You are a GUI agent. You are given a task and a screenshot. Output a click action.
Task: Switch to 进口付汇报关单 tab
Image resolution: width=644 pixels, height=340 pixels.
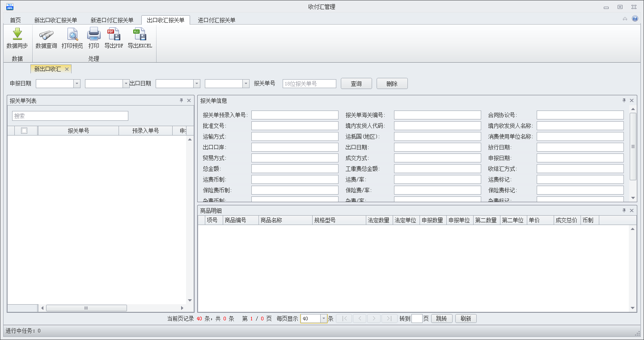click(217, 20)
